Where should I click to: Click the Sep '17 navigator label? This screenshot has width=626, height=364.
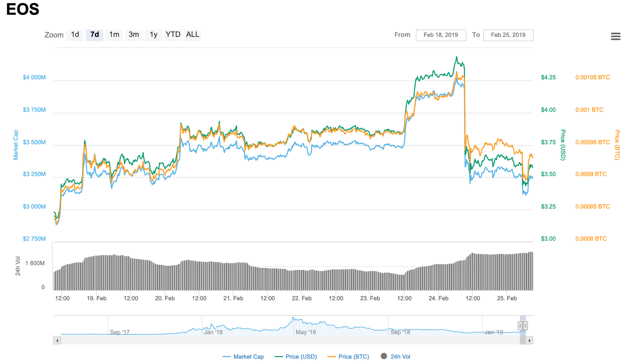coord(120,332)
